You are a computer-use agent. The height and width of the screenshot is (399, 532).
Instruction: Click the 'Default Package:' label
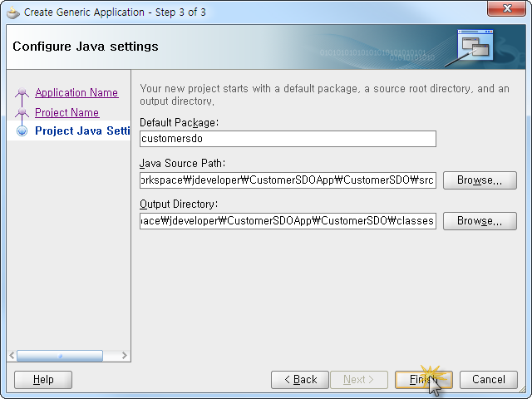180,122
